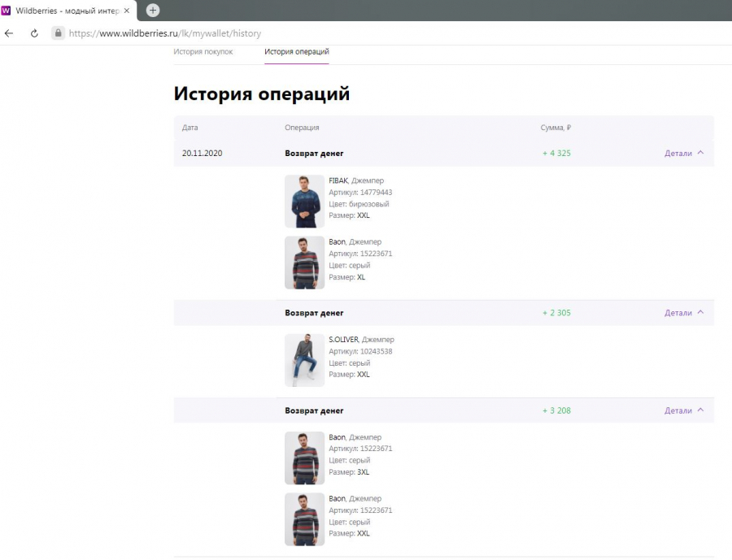This screenshot has height=560, width=732.
Task: Click the Возврат денег label for + 2 305
Action: coord(314,313)
